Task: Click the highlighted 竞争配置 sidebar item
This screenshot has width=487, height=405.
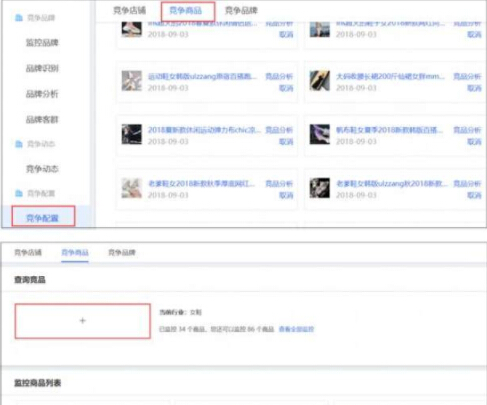Action: coord(42,218)
